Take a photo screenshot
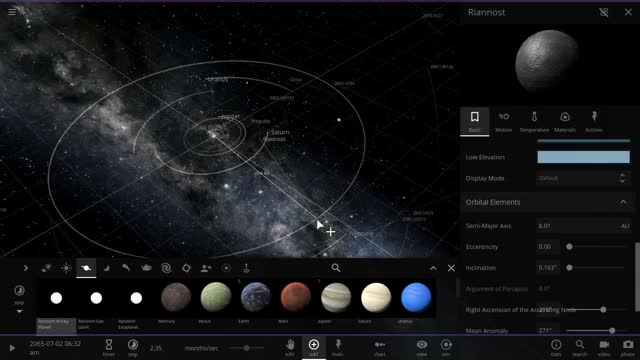Viewport: 640px width, 360px height. pos(628,347)
